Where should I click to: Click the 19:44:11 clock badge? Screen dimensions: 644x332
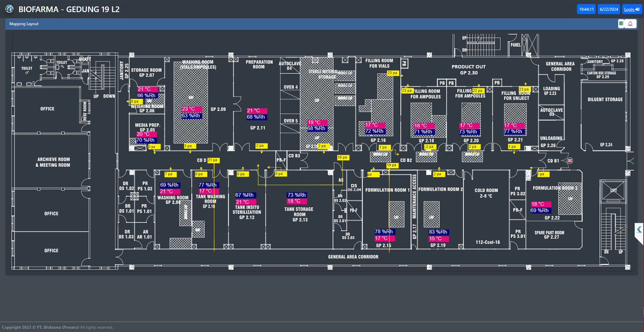[x=586, y=9]
